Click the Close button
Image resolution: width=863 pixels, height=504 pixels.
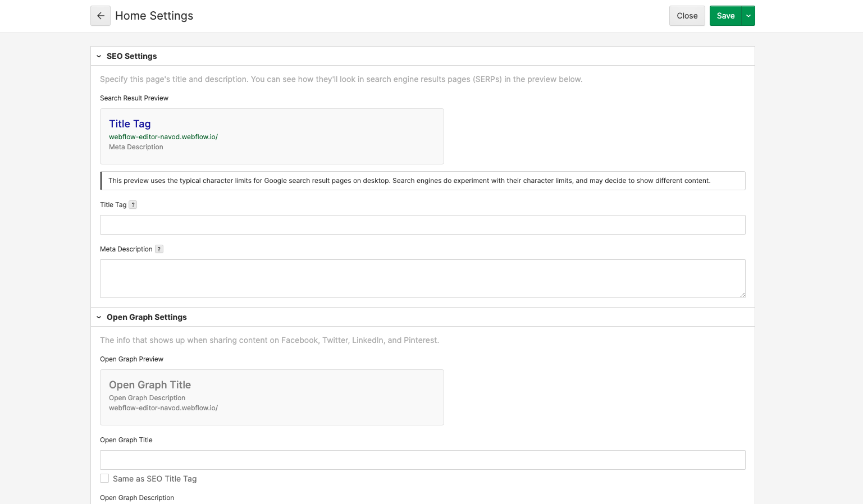[x=687, y=16]
